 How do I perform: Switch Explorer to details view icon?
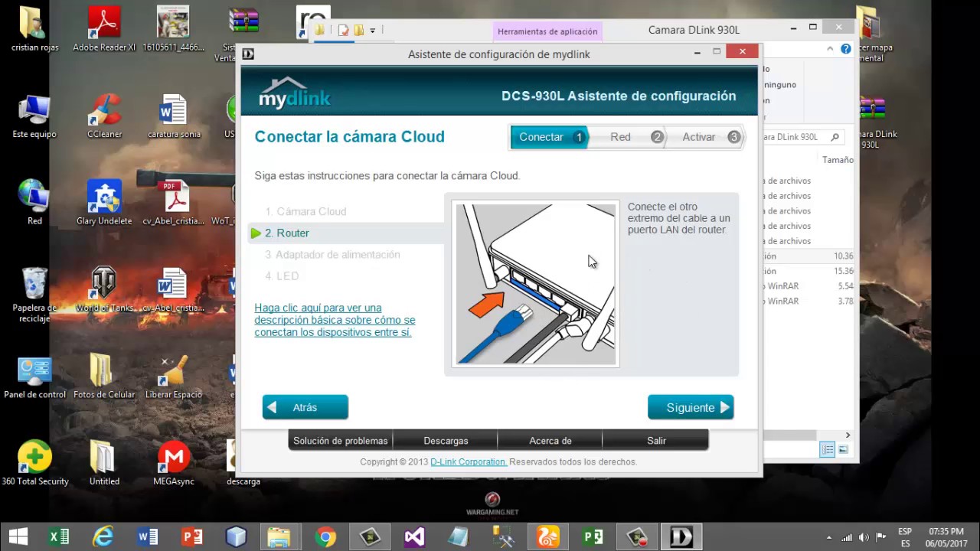827,450
